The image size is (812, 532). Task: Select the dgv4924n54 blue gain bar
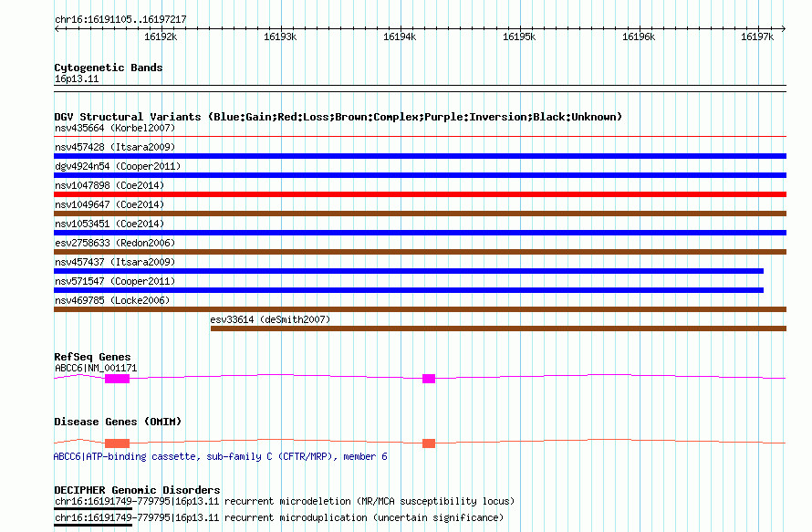pyautogui.click(x=420, y=175)
